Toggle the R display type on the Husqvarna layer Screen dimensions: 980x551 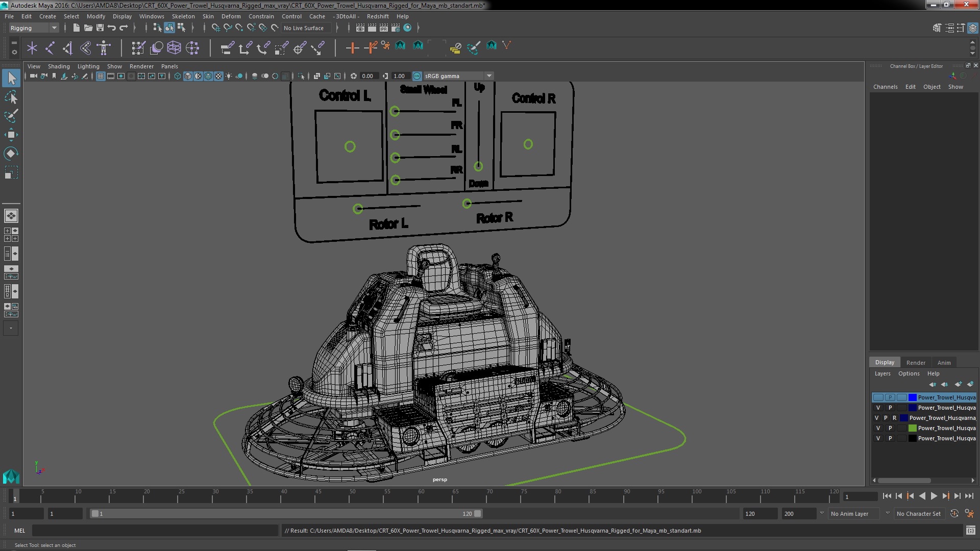894,418
